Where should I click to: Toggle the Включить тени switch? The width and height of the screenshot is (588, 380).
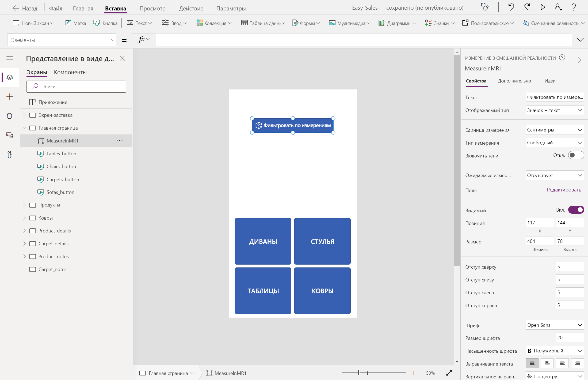coord(576,155)
